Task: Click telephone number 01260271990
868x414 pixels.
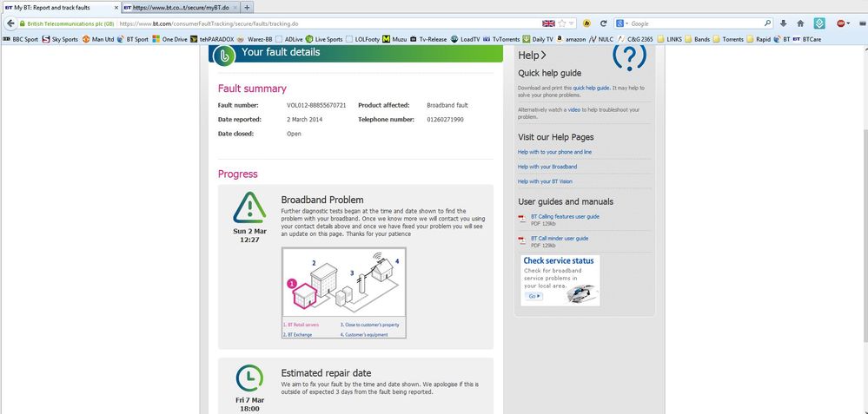Action: [x=446, y=120]
